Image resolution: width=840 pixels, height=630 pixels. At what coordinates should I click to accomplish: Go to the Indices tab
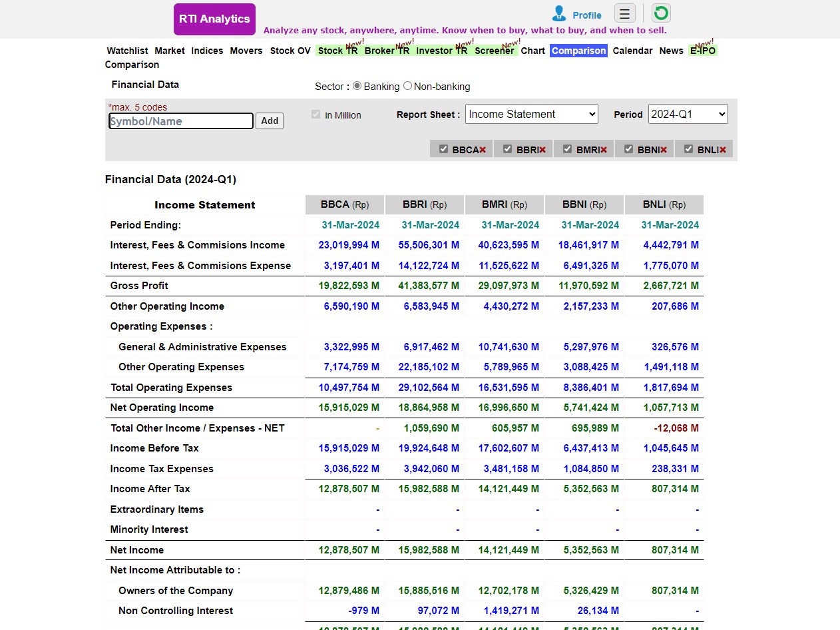coord(207,51)
